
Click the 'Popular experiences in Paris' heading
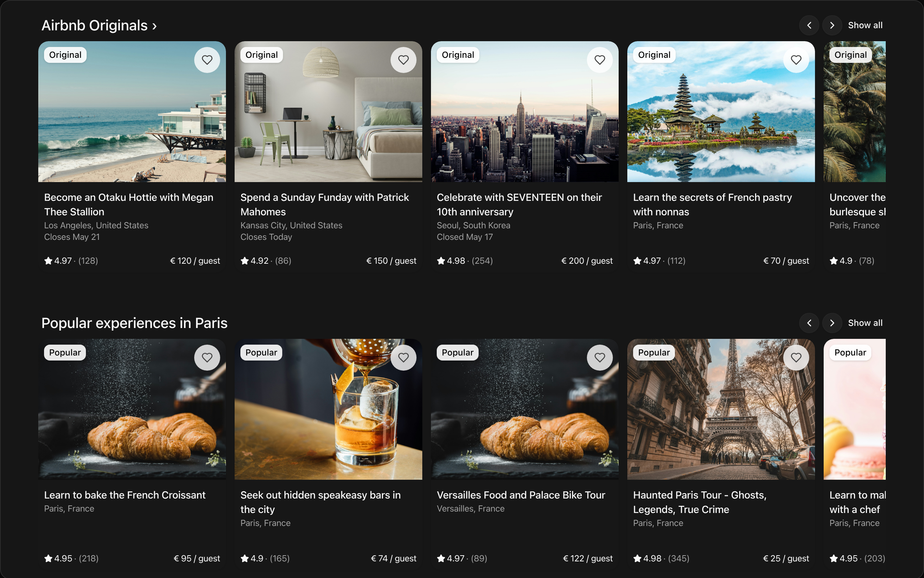134,323
